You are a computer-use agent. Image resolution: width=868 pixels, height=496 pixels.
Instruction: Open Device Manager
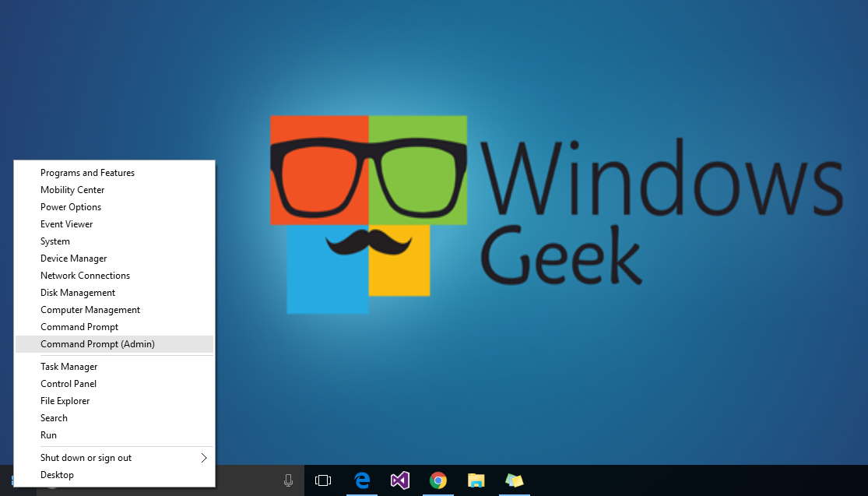pos(74,259)
